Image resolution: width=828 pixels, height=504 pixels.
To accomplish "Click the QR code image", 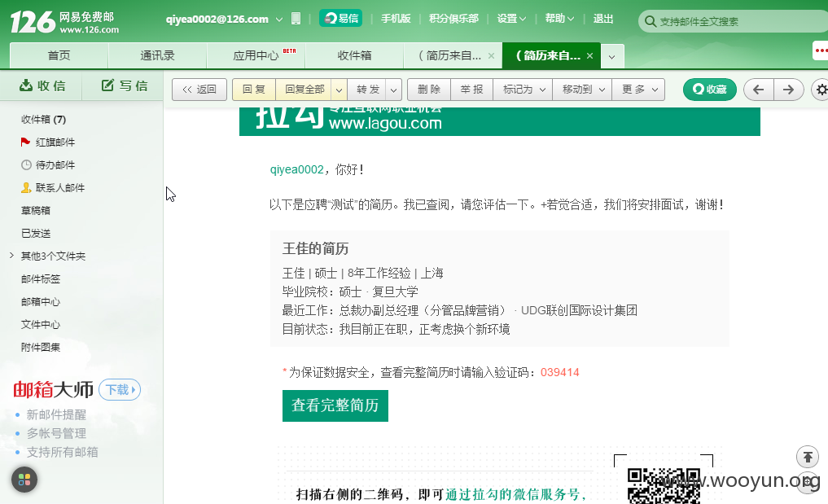I will coord(664,486).
